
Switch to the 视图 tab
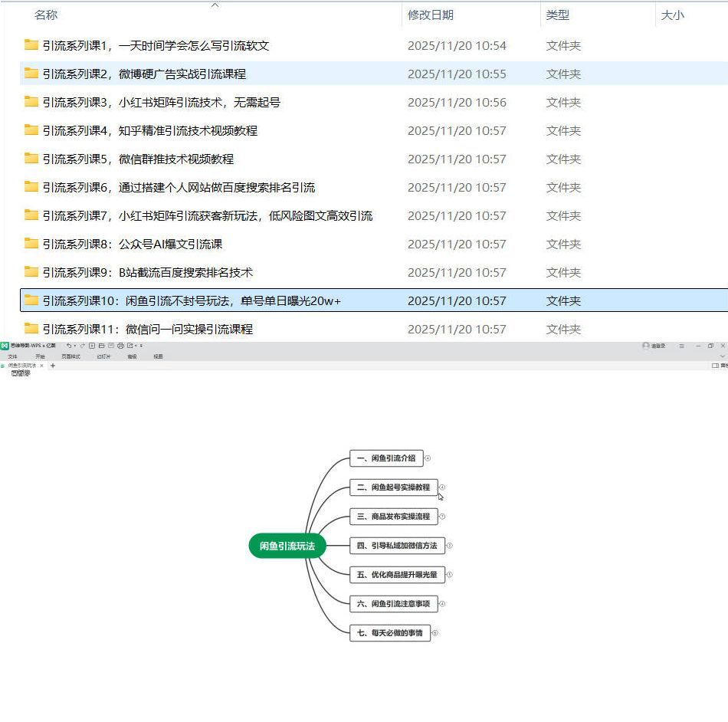click(x=159, y=356)
